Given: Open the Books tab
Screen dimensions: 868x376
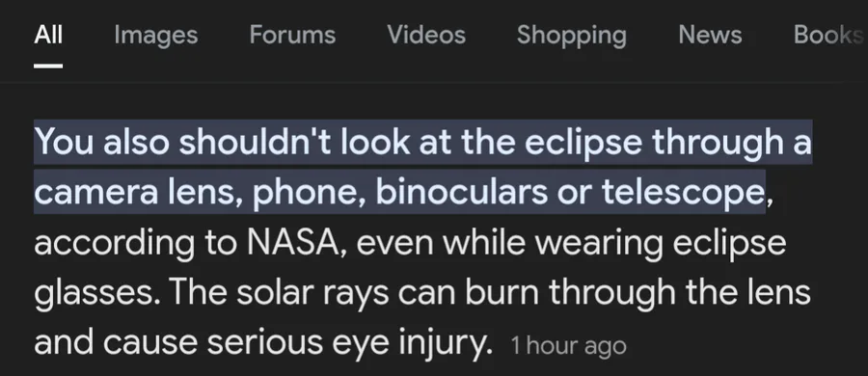Looking at the screenshot, I should [x=828, y=35].
